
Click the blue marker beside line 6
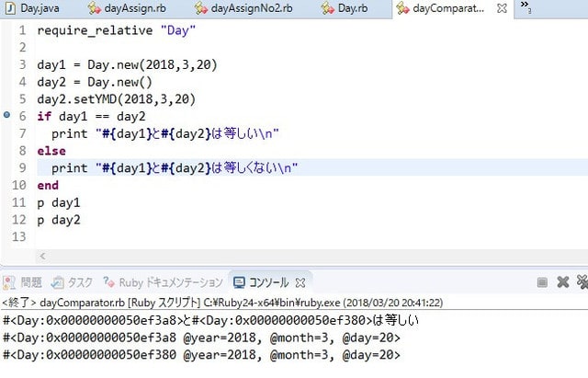[7, 116]
